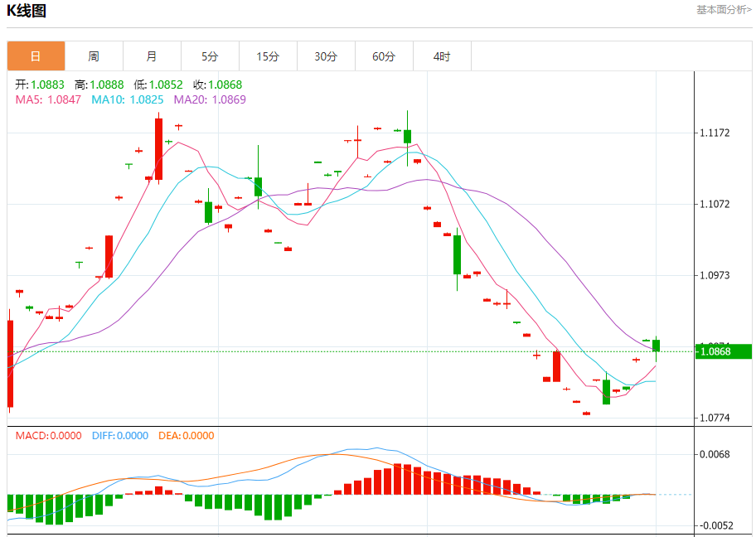
Task: Click the DIFF indicator label
Action: [119, 435]
